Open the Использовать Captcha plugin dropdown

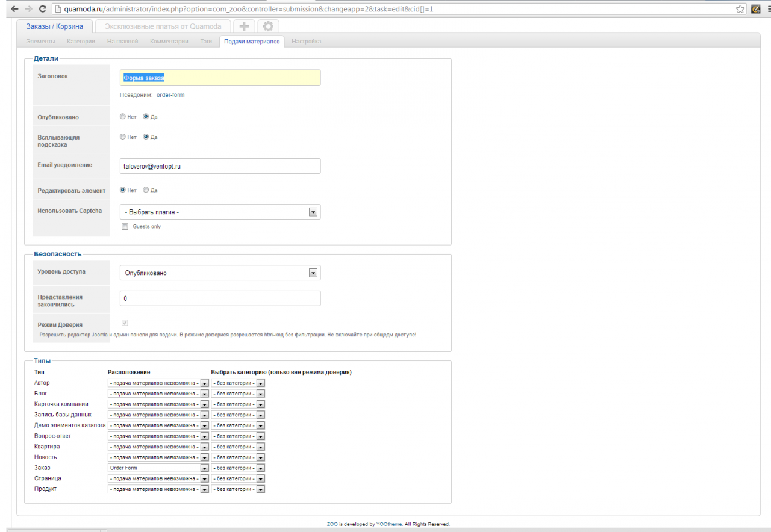[220, 212]
